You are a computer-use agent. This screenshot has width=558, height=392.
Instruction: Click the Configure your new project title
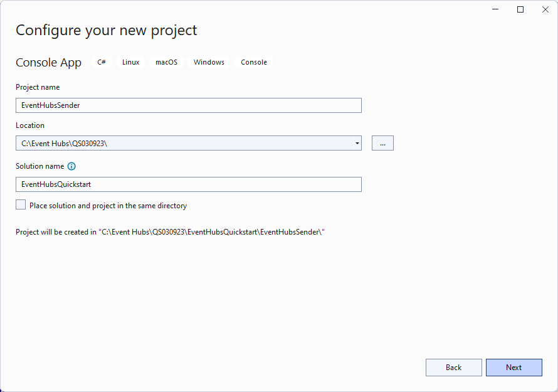[x=107, y=30]
